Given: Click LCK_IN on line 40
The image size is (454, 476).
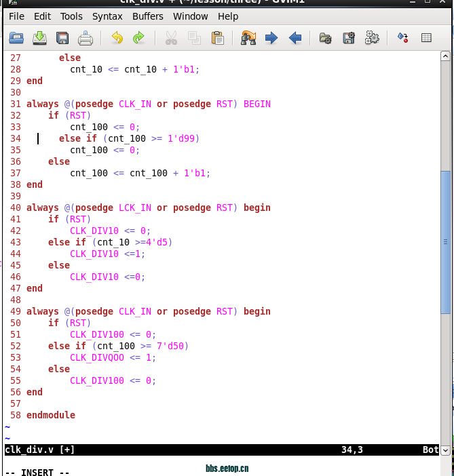Looking at the screenshot, I should [135, 208].
